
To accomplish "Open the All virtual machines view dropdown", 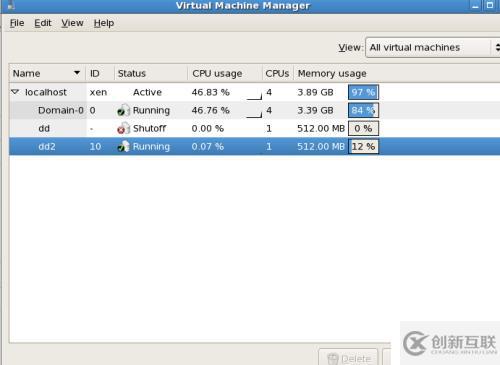I will (432, 47).
